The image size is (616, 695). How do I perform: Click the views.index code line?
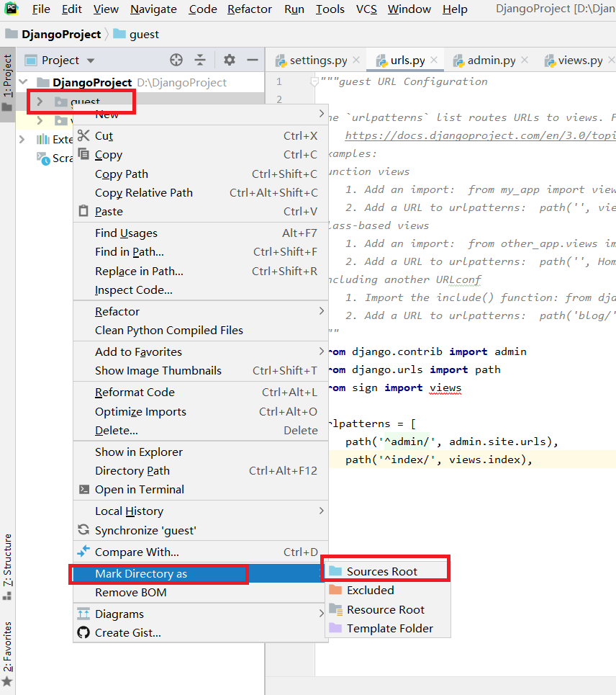click(471, 459)
